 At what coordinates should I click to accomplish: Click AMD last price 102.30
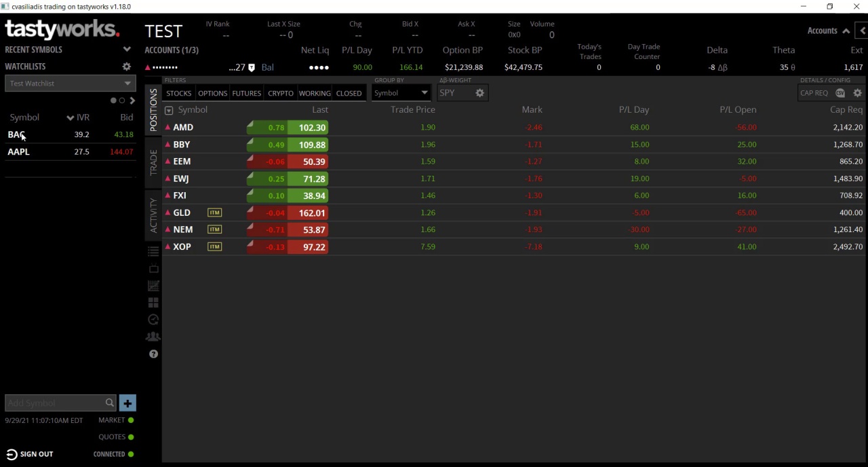coord(308,128)
